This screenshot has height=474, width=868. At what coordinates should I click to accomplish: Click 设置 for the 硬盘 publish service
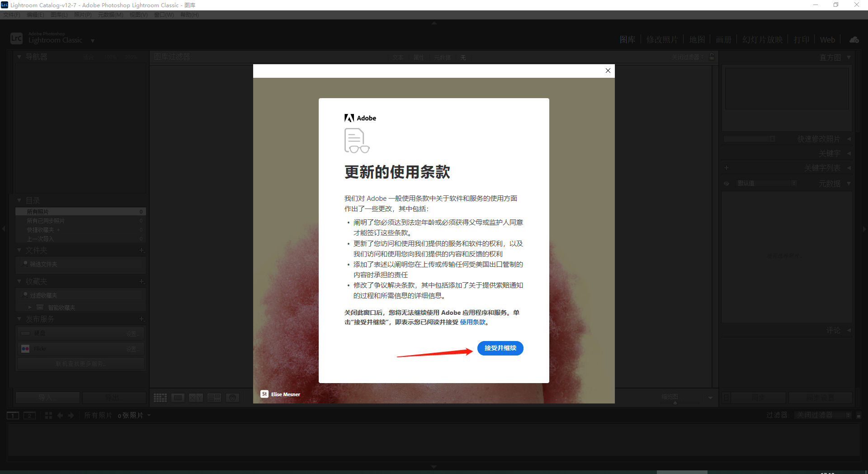132,334
